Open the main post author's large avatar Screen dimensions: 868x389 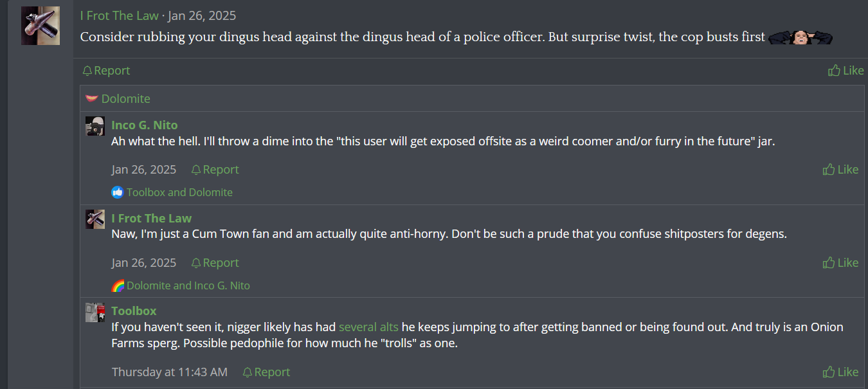(x=41, y=26)
